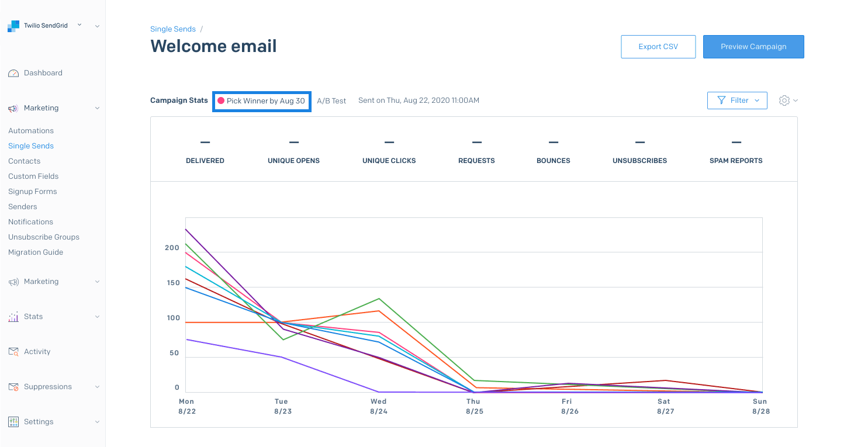
Task: Open Unsubscribe Groups from the sidebar
Action: [x=44, y=237]
